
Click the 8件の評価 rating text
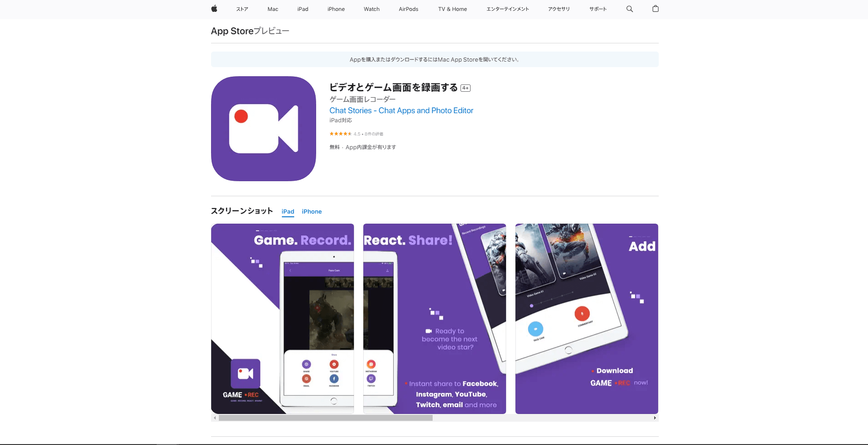click(x=374, y=134)
